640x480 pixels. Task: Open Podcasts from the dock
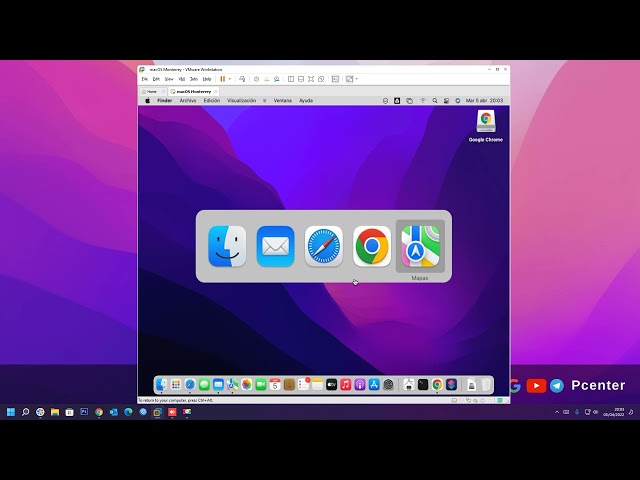(x=360, y=384)
